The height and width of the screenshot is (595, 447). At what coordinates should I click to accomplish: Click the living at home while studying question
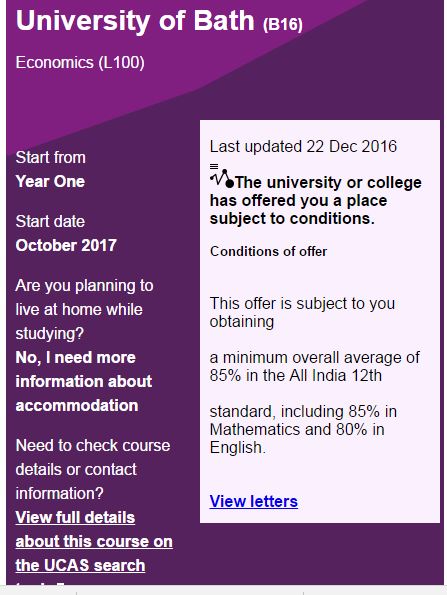84,309
